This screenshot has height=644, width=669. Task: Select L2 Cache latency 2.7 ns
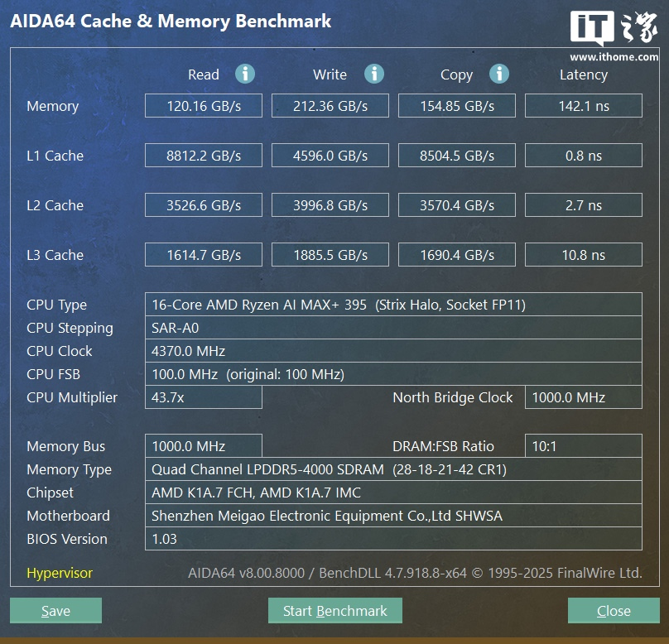[x=584, y=205]
